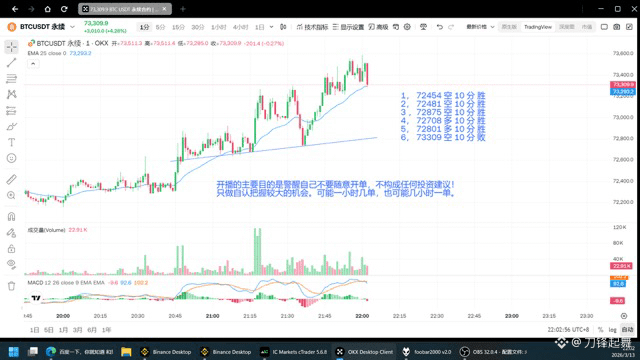Set date range to 1年
This screenshot has width=640, height=360.
(107, 330)
